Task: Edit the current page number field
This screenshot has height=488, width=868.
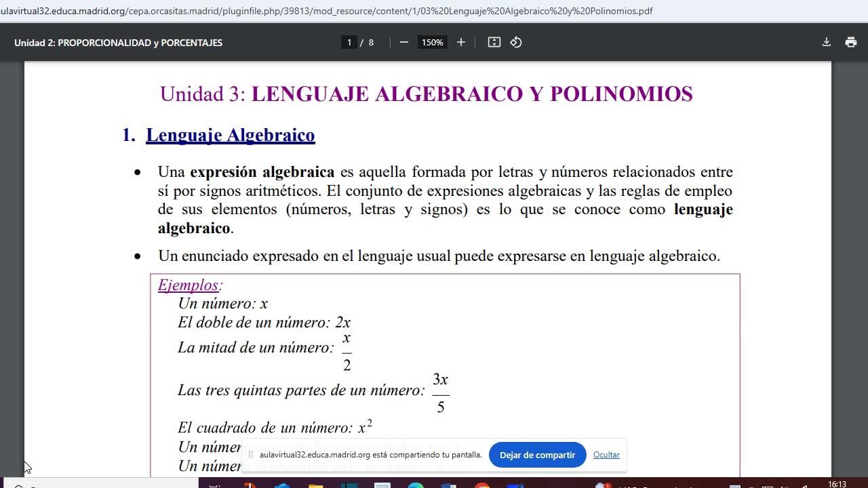Action: [x=349, y=42]
